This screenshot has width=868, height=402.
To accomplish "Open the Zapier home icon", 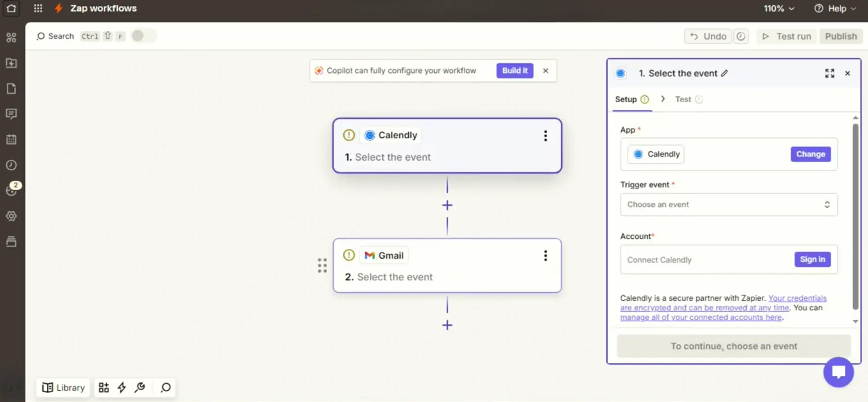I will click(11, 8).
